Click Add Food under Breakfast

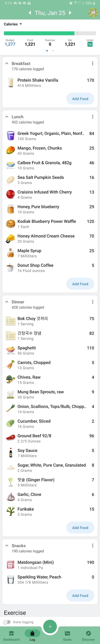[80, 99]
